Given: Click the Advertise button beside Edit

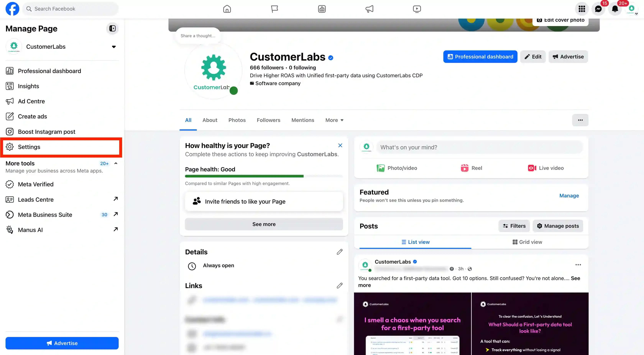Looking at the screenshot, I should click(568, 57).
